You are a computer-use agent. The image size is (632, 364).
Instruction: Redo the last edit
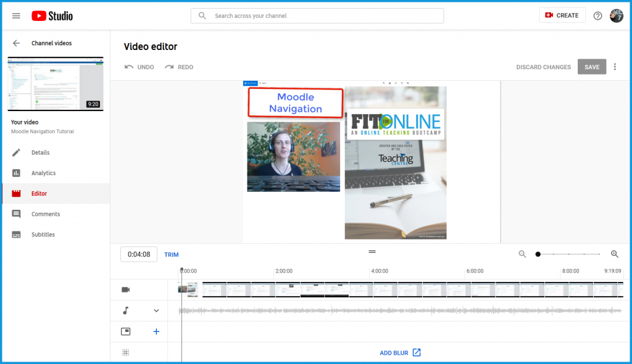(x=179, y=67)
